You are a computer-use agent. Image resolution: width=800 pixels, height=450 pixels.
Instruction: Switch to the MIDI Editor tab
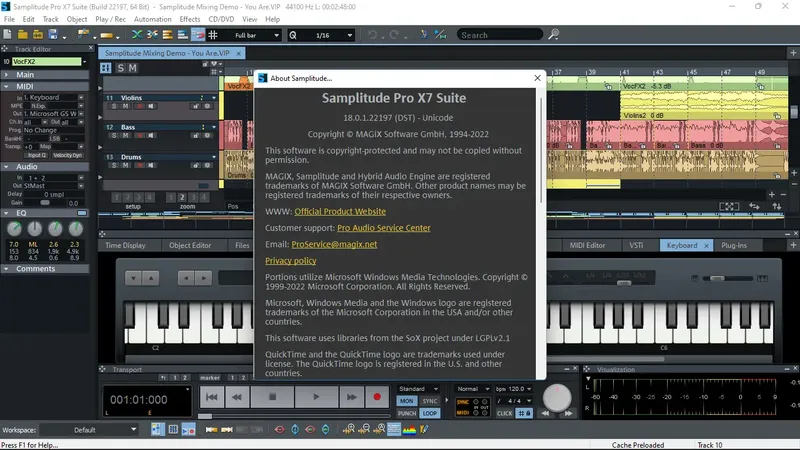(x=587, y=245)
